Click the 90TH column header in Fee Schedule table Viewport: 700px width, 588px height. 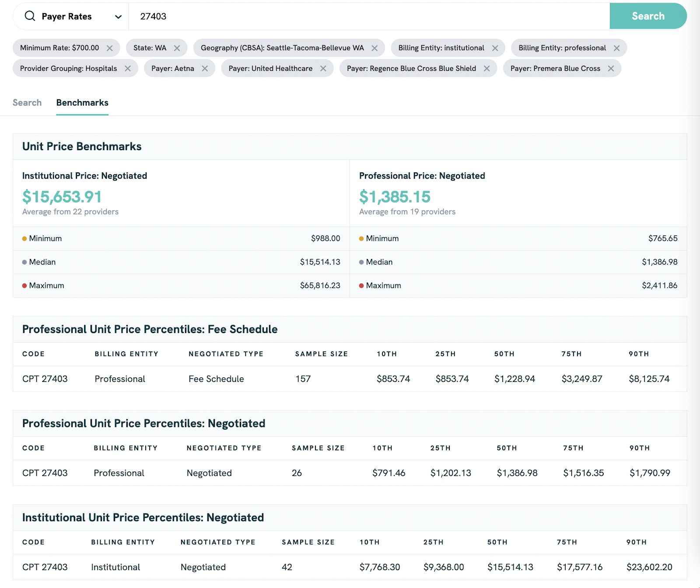[x=639, y=354]
